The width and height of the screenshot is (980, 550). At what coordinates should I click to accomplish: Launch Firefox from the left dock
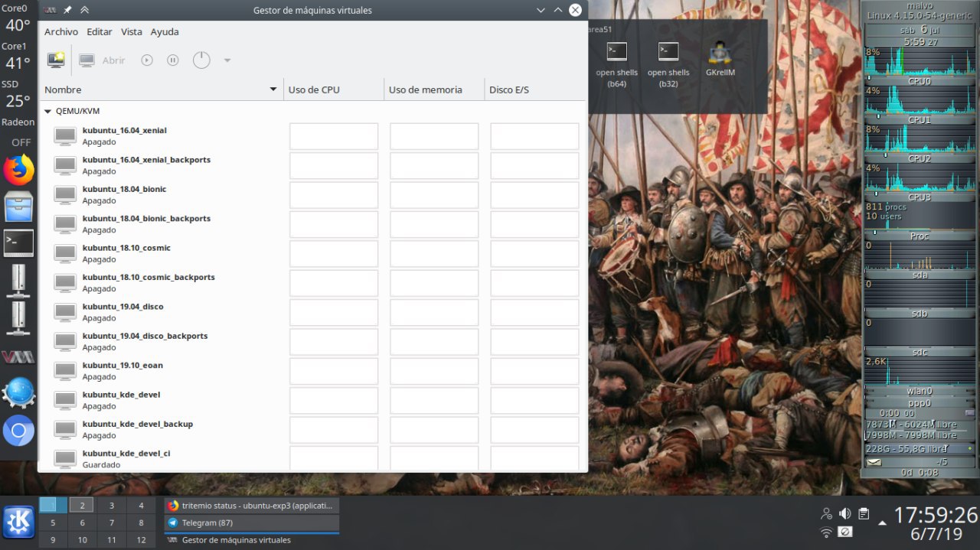pyautogui.click(x=18, y=170)
